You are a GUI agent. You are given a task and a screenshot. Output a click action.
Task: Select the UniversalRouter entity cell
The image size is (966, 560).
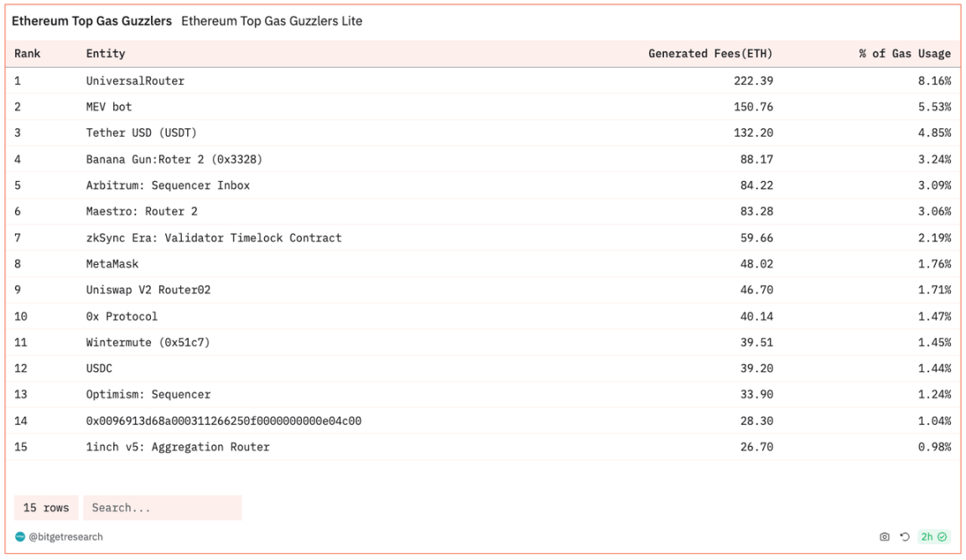[x=135, y=80]
